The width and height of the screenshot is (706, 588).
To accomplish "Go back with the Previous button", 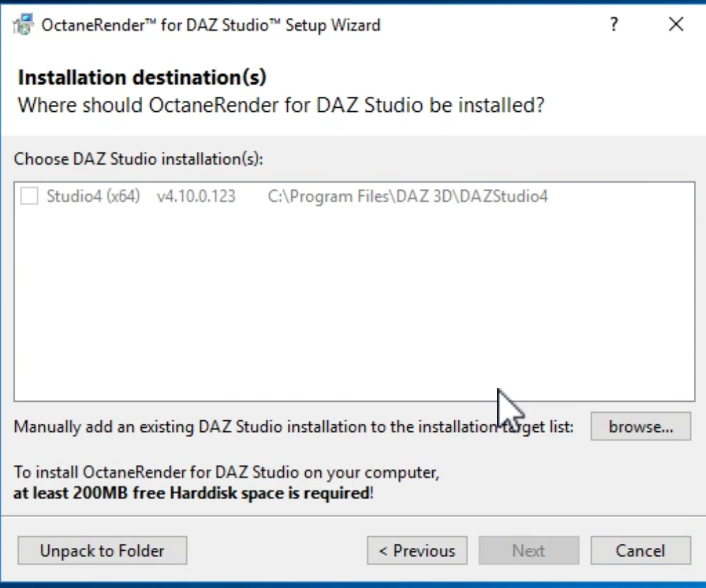I will click(x=417, y=551).
